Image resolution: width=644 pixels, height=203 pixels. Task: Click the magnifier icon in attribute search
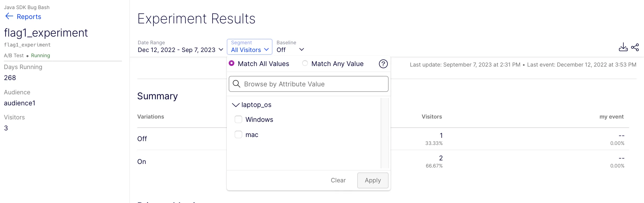pos(236,84)
